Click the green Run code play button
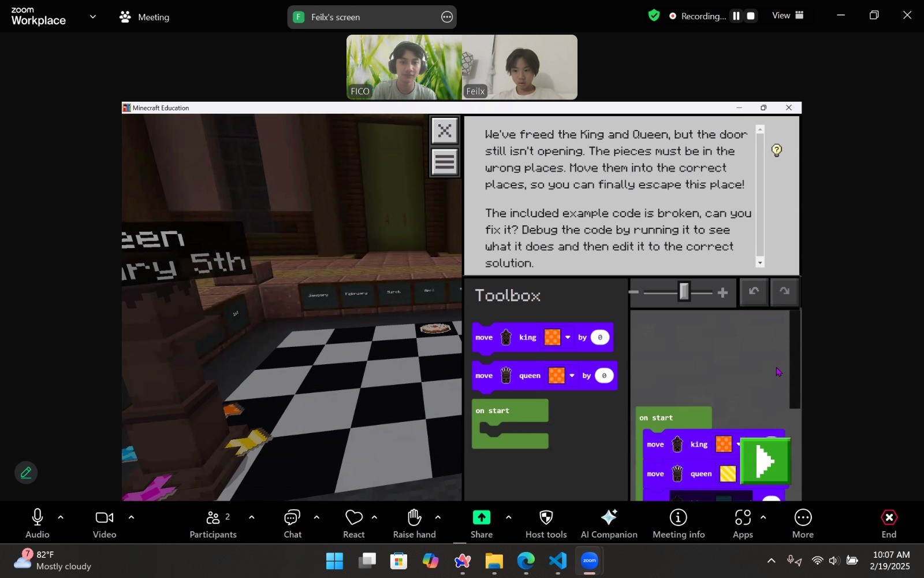 (765, 461)
